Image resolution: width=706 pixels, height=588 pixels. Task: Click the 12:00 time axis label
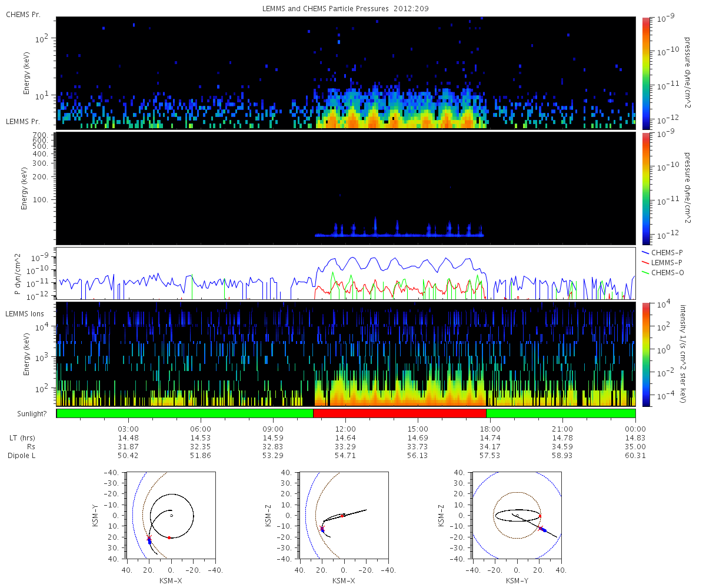345,429
